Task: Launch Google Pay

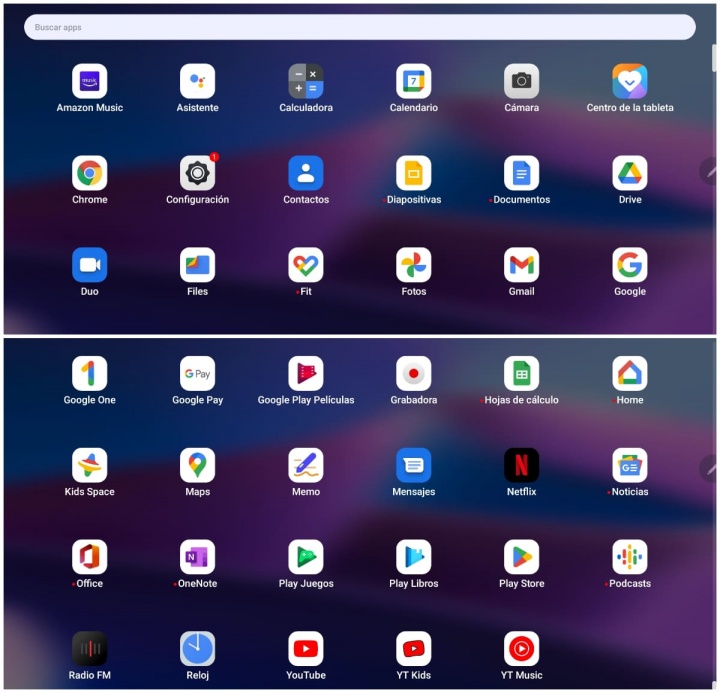Action: 197,373
